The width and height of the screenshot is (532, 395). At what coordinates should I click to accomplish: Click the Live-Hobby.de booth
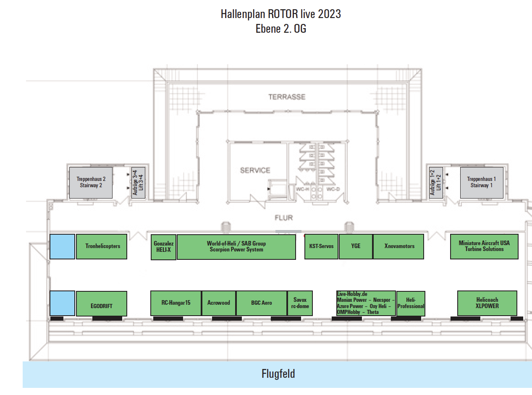[x=366, y=303]
